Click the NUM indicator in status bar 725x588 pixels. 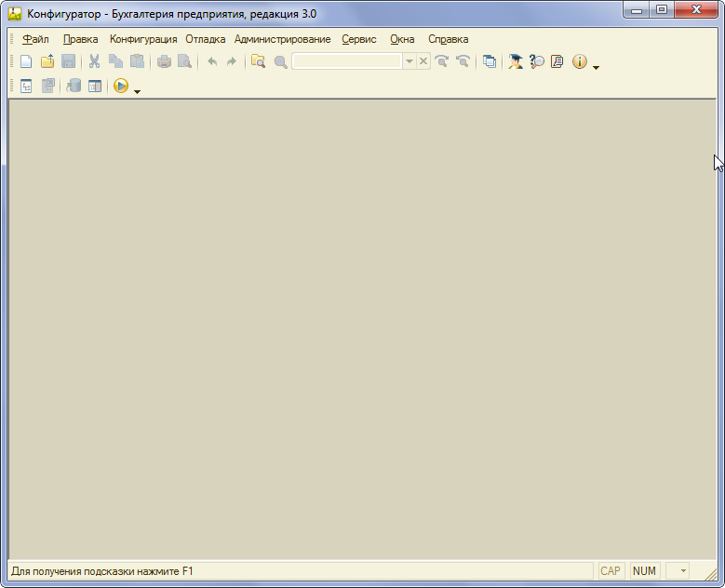[644, 571]
